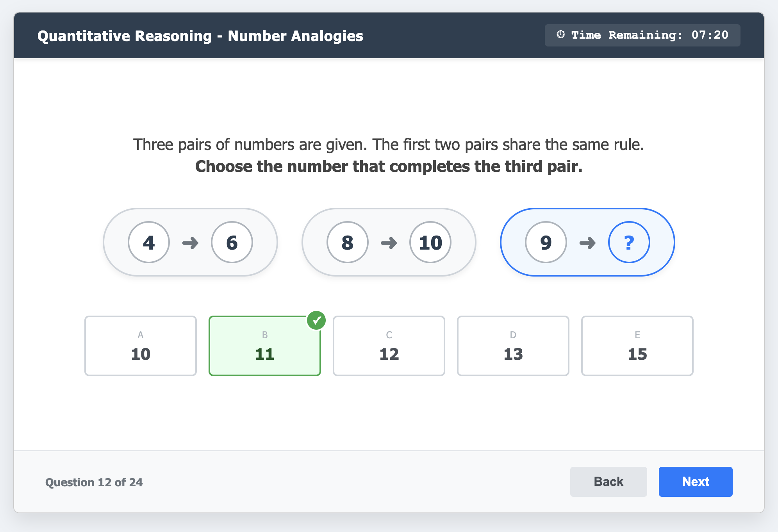Click the clock icon beside Time Remaining

click(x=560, y=35)
